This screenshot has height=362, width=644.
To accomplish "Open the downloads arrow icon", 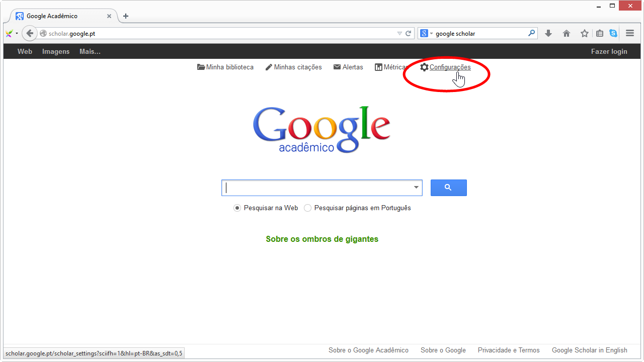I will pyautogui.click(x=548, y=34).
